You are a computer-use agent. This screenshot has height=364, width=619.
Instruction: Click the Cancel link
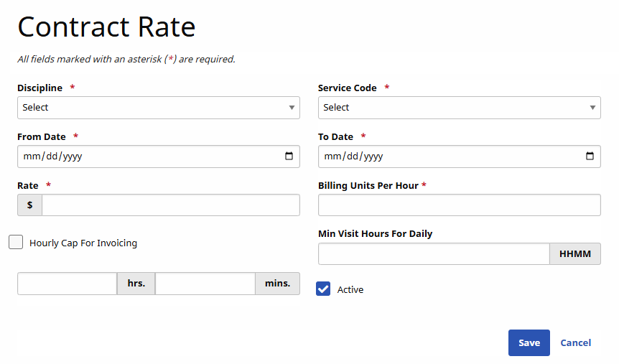[x=575, y=343]
